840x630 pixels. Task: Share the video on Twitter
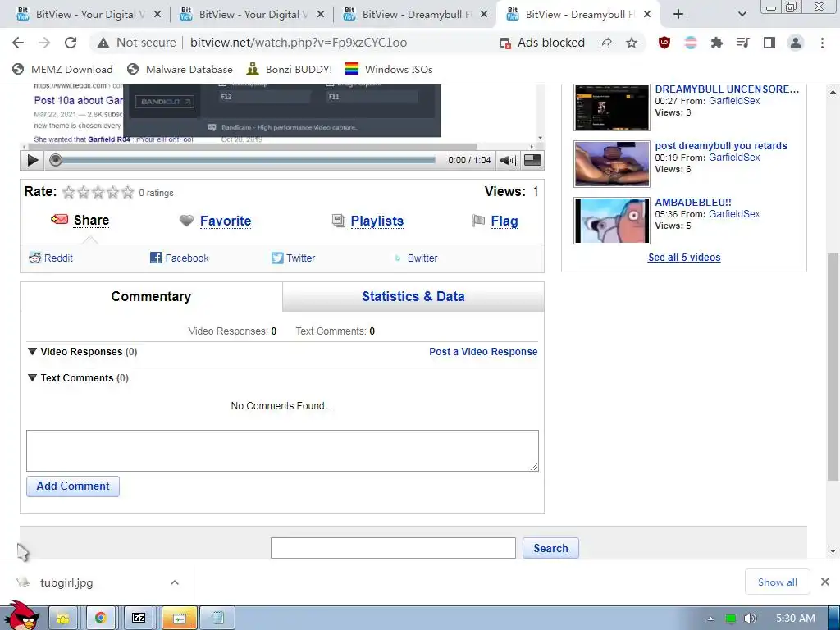click(x=293, y=258)
